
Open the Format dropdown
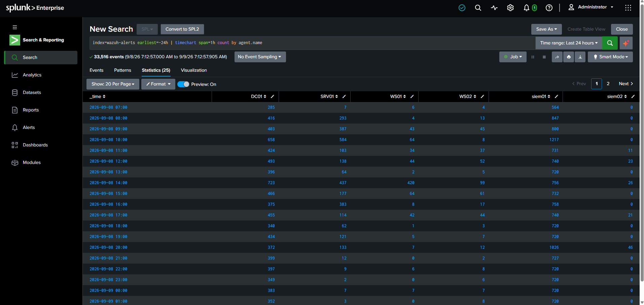pyautogui.click(x=158, y=84)
